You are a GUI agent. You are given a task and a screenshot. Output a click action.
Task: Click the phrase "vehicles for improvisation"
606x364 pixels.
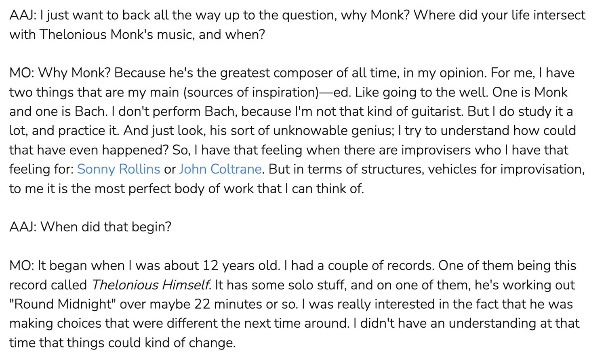(506, 169)
